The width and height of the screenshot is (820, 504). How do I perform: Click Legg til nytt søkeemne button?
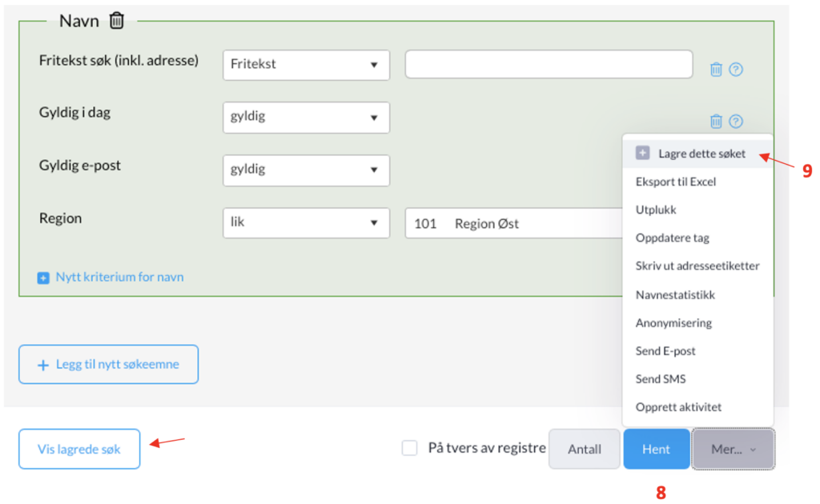tap(108, 365)
